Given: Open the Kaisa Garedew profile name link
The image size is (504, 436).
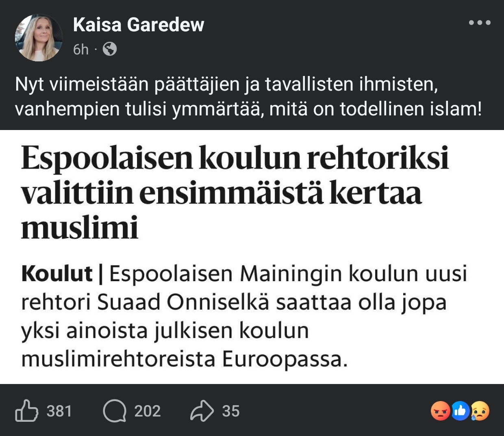Looking at the screenshot, I should point(139,25).
